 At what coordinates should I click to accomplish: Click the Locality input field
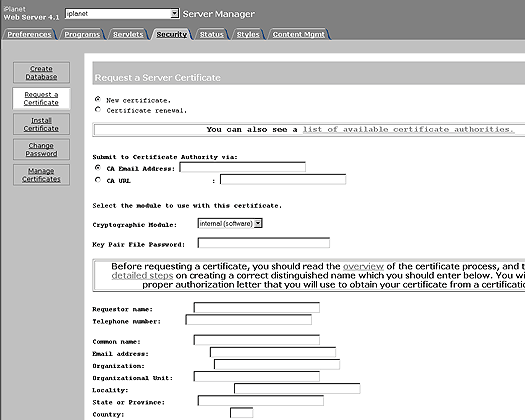[297, 389]
